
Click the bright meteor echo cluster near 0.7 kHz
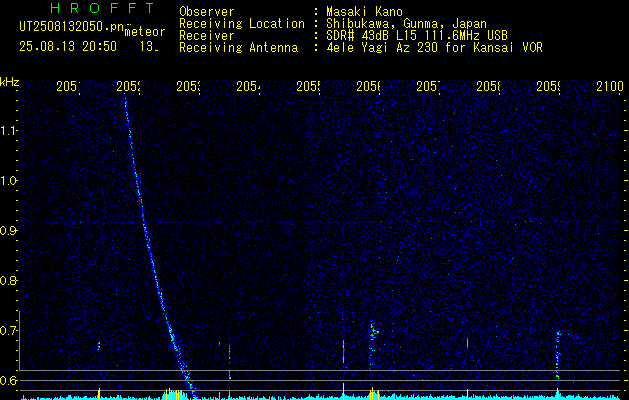pyautogui.click(x=373, y=333)
